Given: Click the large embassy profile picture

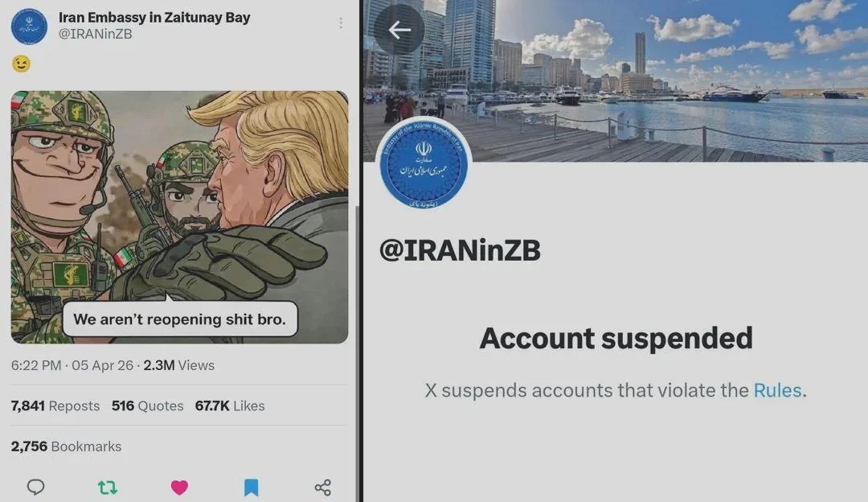Looking at the screenshot, I should coord(424,165).
